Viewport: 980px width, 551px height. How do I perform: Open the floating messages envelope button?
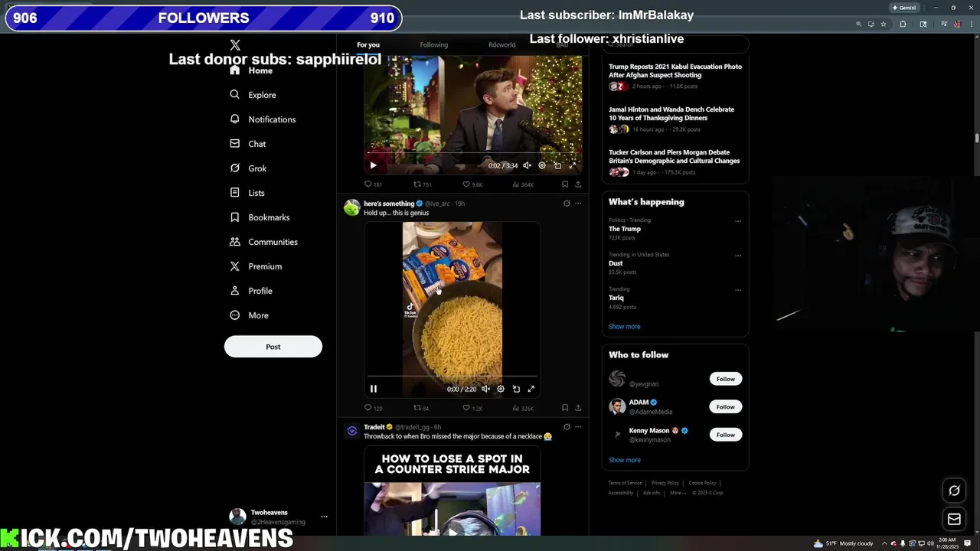[x=954, y=520]
